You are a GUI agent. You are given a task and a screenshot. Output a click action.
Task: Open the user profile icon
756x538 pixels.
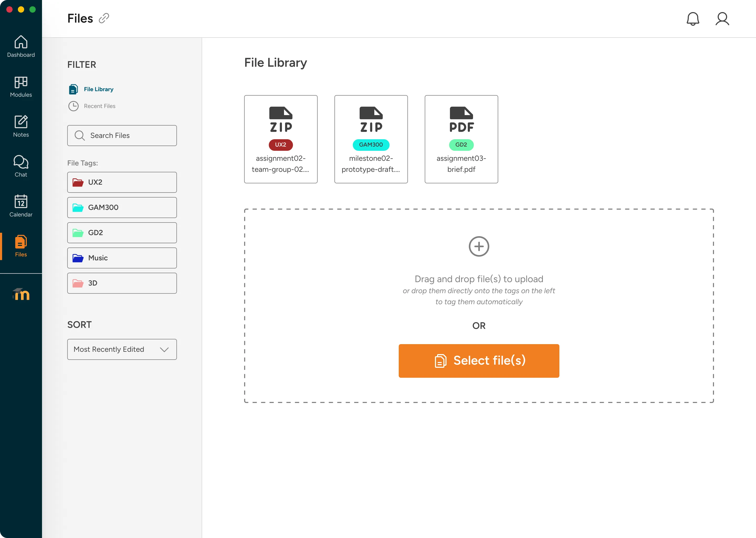pyautogui.click(x=722, y=19)
